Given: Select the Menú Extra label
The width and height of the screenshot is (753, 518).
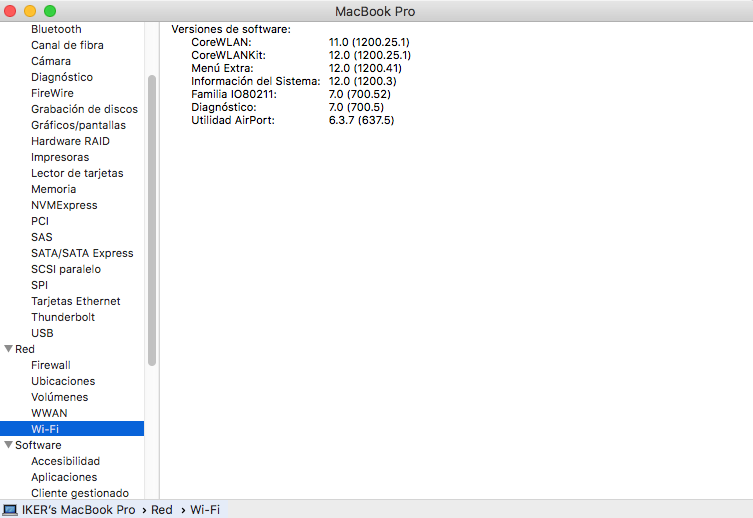Looking at the screenshot, I should [x=222, y=68].
